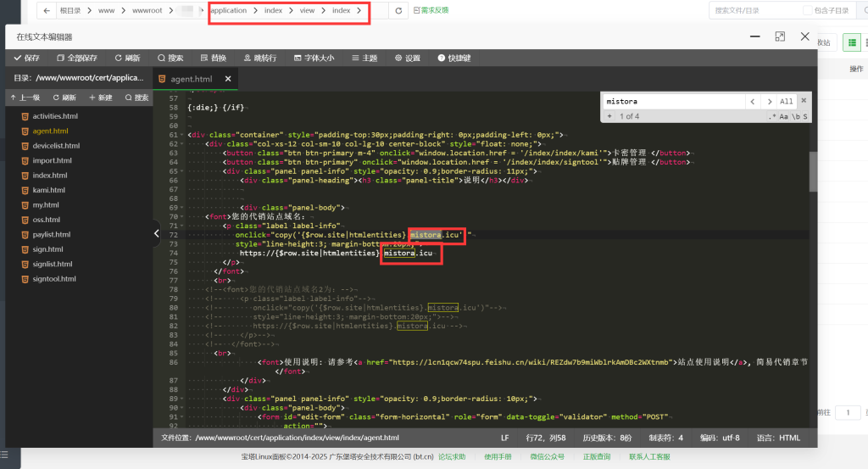Fold code at line 89
Viewport: 868px width, 469px height.
182,399
